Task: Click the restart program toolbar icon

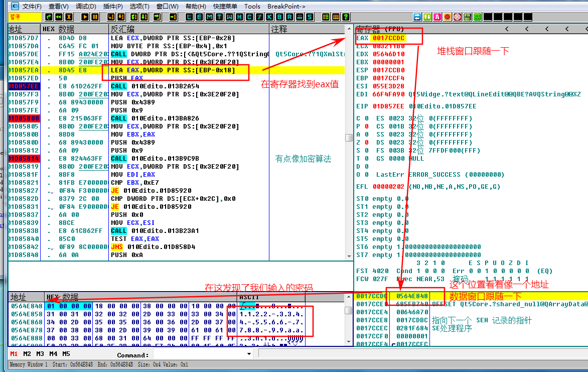Action: pos(49,17)
